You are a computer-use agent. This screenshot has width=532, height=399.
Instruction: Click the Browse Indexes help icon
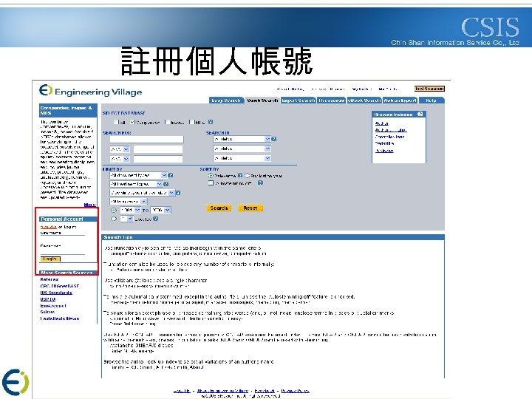420,114
